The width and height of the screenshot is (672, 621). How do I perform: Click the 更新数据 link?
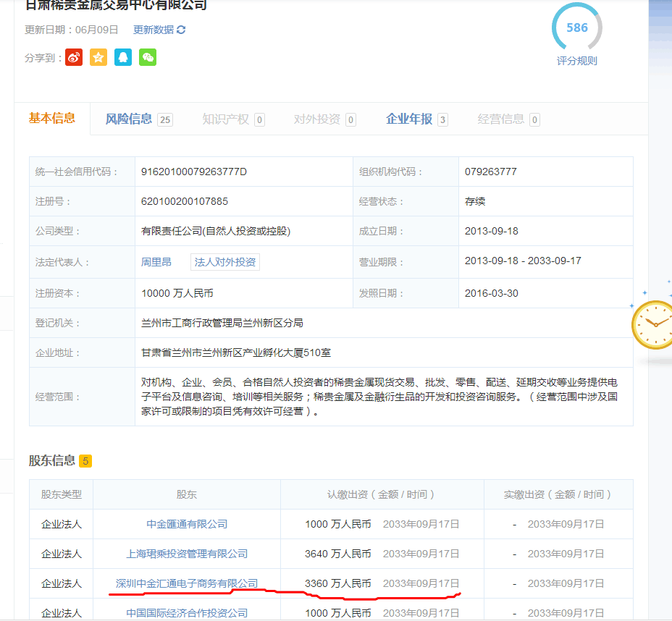[154, 30]
